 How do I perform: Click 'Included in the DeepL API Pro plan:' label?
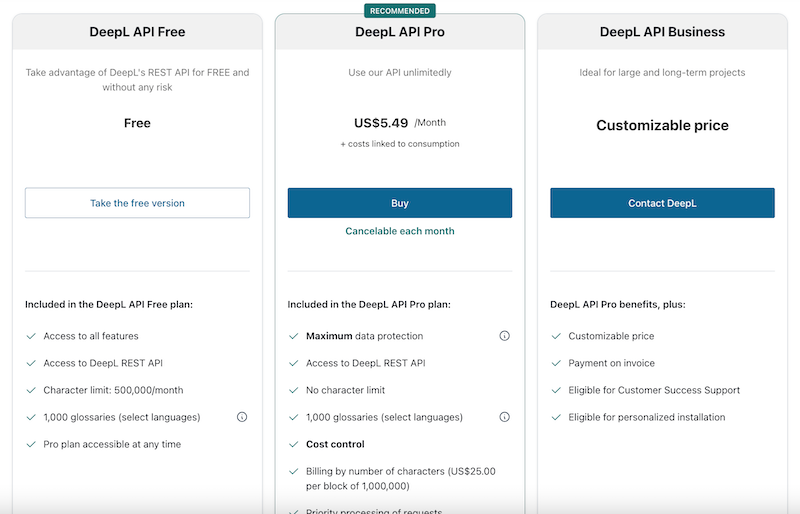tap(369, 304)
